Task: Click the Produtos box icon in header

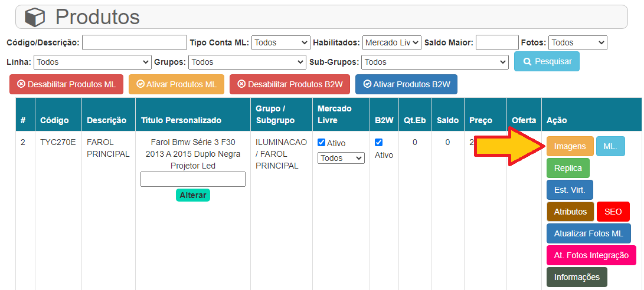Action: pos(34,17)
